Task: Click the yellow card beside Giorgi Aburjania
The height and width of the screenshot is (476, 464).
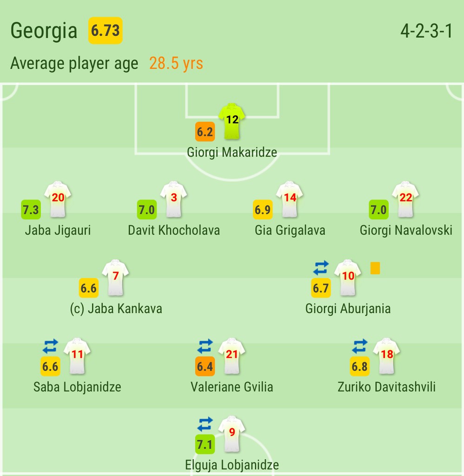Action: [x=375, y=268]
